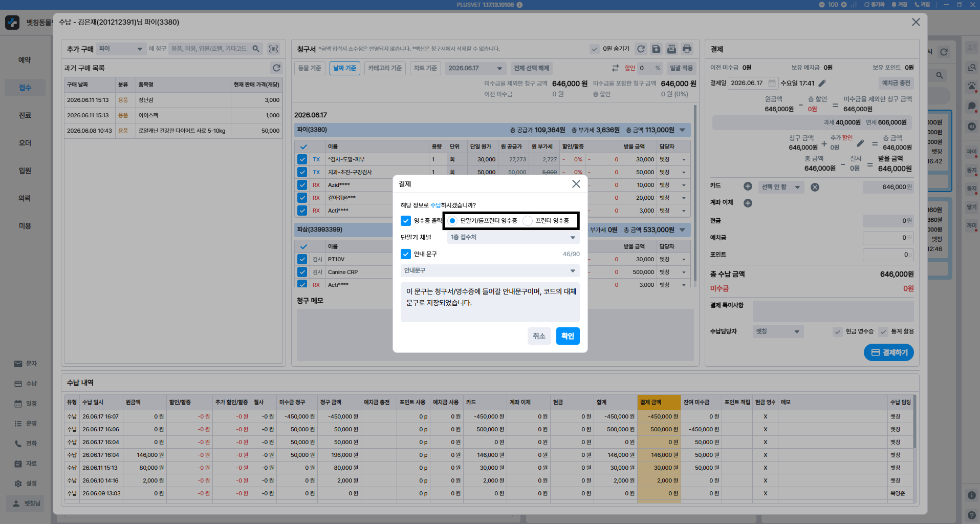The height and width of the screenshot is (524, 980).
Task: Open the 선택 안 함 card dropdown
Action: (780, 187)
